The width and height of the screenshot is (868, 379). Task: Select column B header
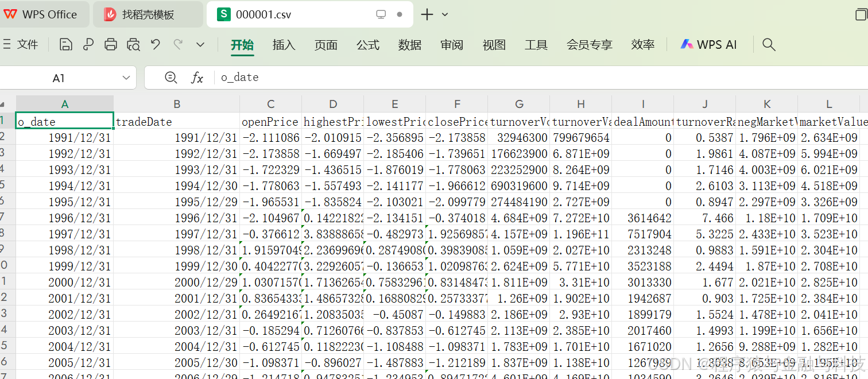[x=177, y=104]
